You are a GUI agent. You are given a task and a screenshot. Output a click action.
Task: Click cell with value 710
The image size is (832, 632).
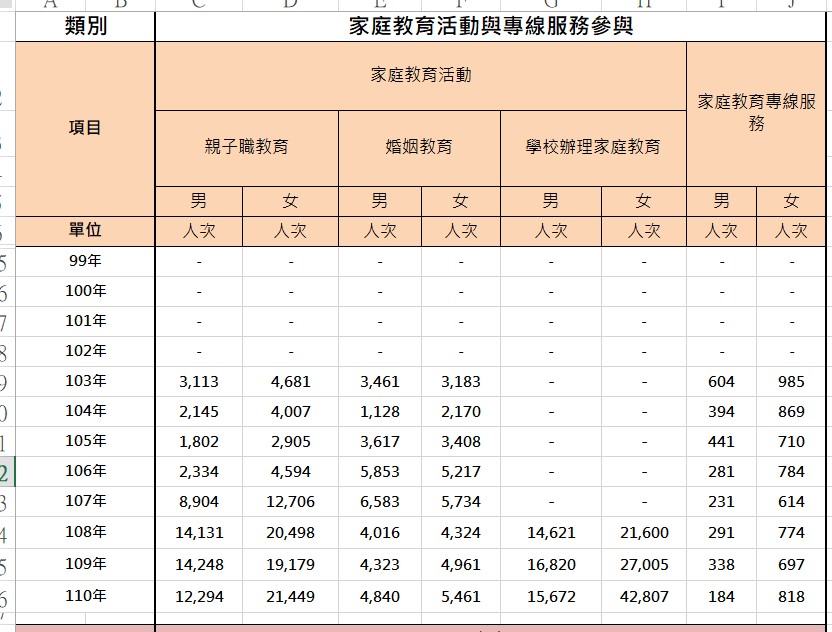tap(791, 441)
